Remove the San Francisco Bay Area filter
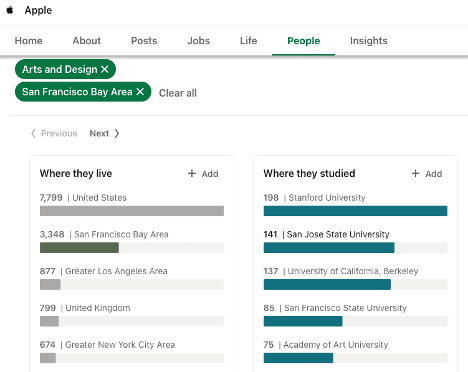 (140, 91)
